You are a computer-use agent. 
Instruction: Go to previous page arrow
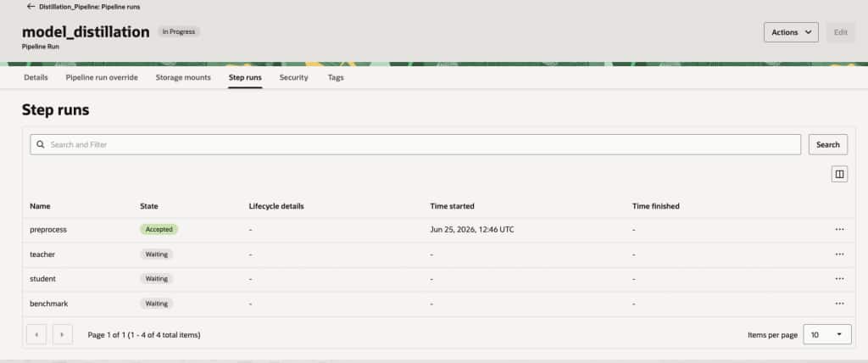tap(36, 335)
